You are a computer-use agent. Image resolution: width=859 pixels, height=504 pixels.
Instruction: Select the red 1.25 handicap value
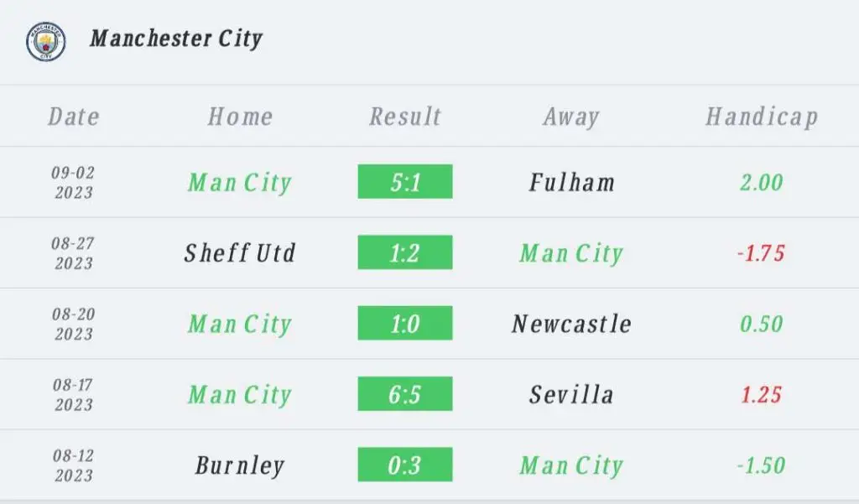(761, 394)
